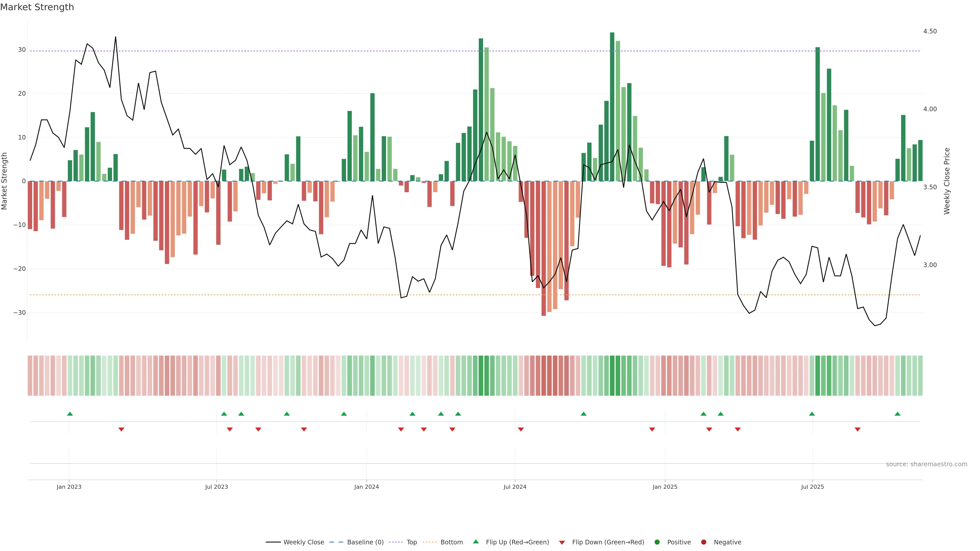Click the first flip-up marker near Jan 2023
The width and height of the screenshot is (980, 551).
pos(70,414)
